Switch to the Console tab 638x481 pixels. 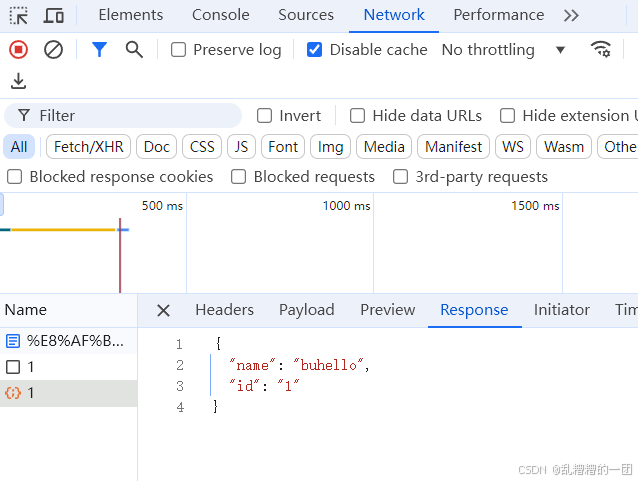pyautogui.click(x=221, y=15)
